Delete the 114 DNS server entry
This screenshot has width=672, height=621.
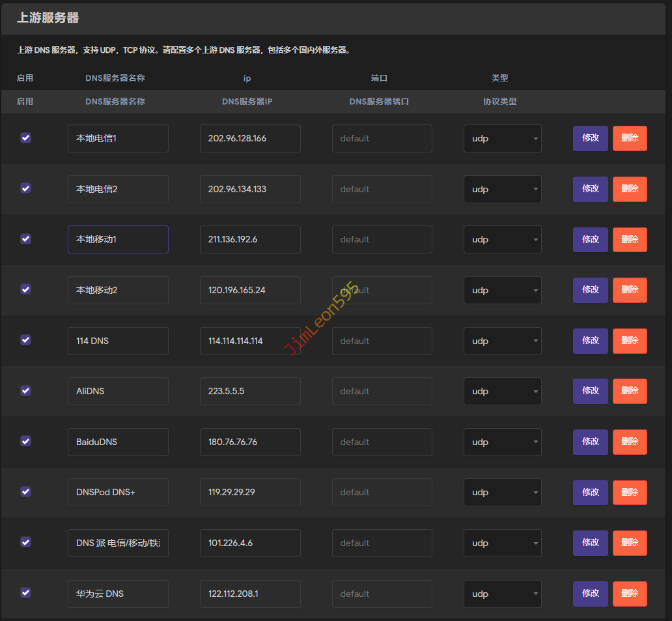click(x=630, y=341)
